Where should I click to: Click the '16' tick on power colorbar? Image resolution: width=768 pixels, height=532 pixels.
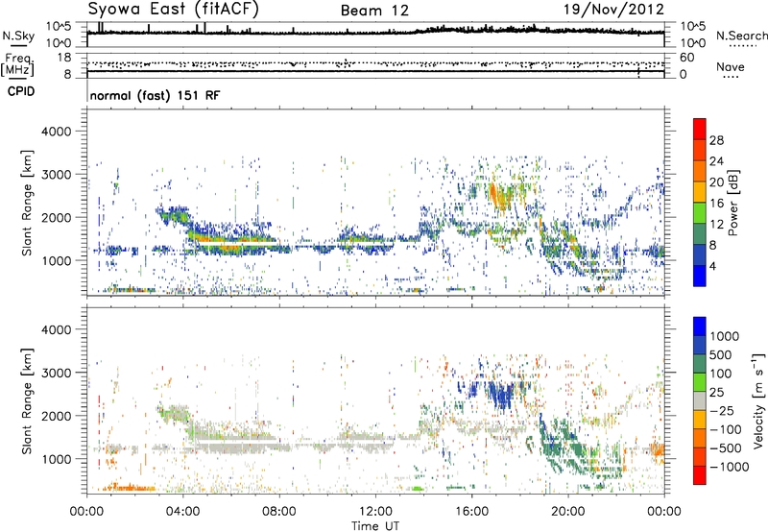pos(716,204)
